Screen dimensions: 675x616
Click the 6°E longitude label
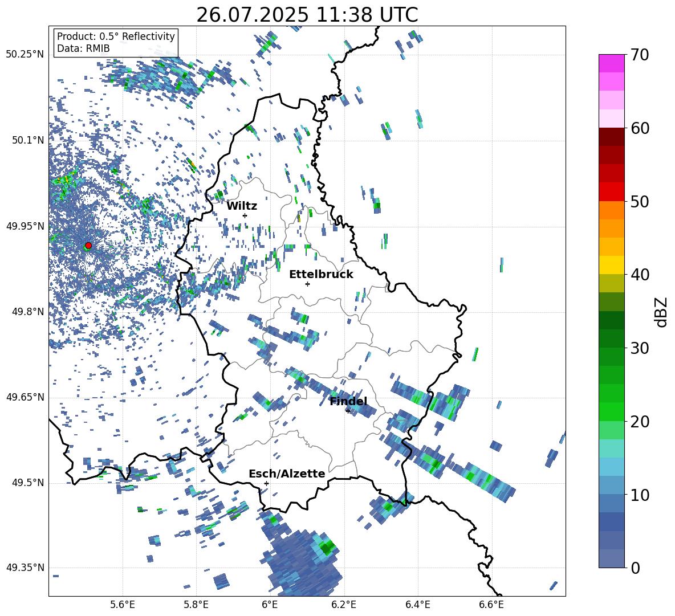click(270, 605)
